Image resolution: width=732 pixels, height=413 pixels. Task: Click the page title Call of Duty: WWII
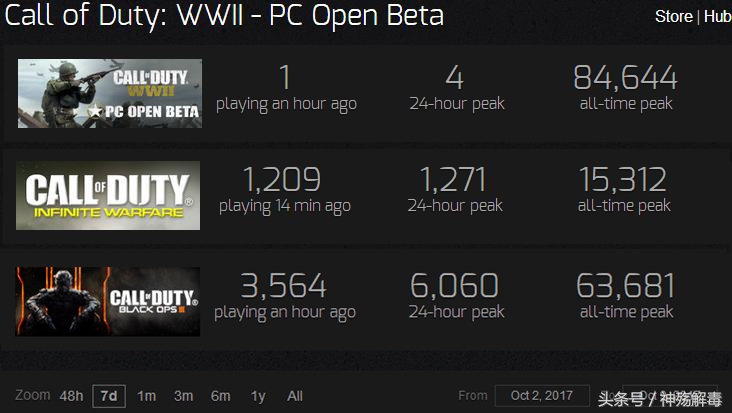point(225,17)
